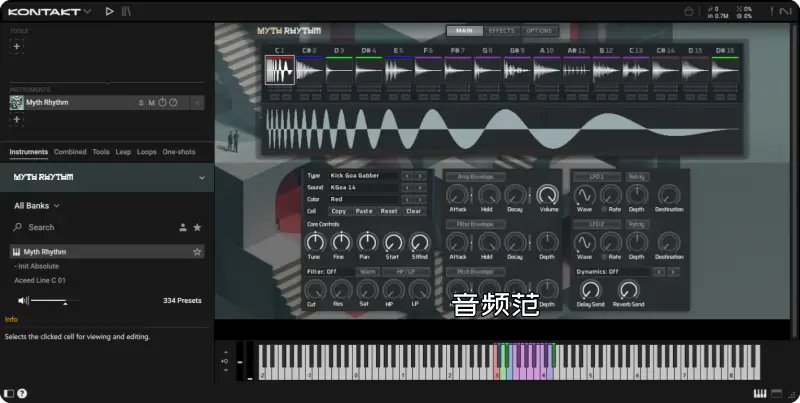Open the Kontakt main menu dropdown
The image size is (800, 403).
86,11
